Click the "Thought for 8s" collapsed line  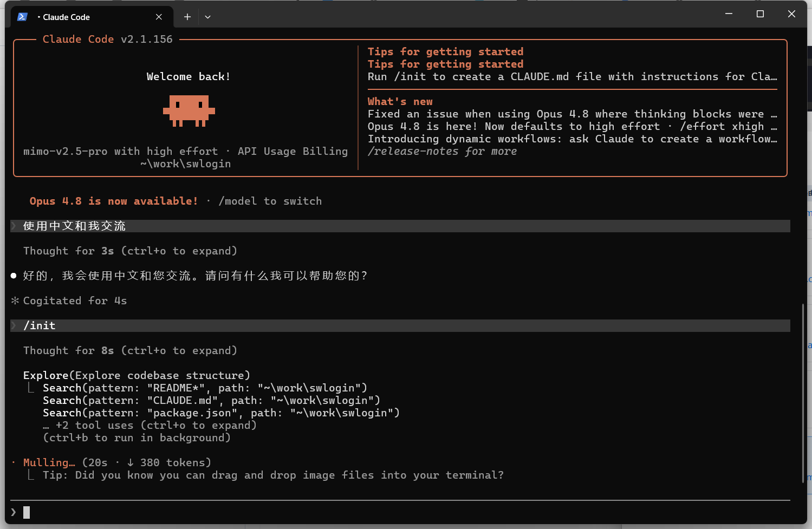pos(130,350)
